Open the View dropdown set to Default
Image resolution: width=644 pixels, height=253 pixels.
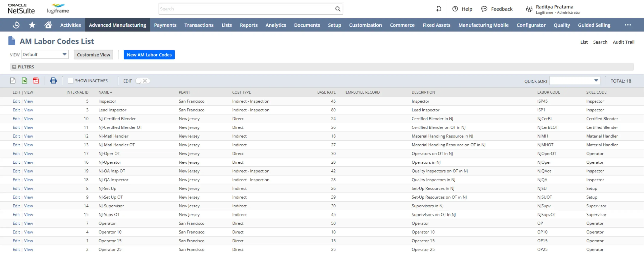click(45, 55)
